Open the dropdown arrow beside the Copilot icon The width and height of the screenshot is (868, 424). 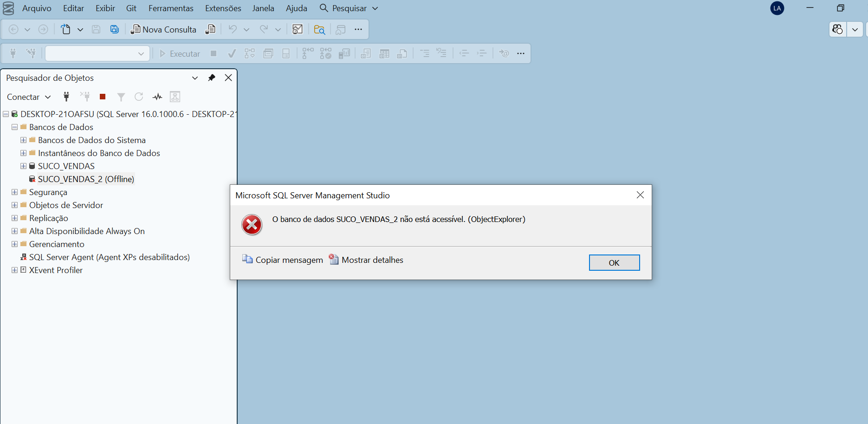click(855, 29)
